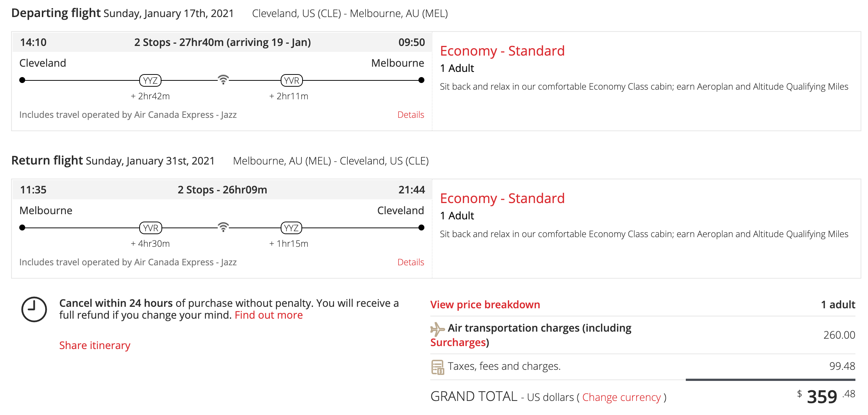868x415 pixels.
Task: Click the YYZ stop badge on return flight
Action: tap(291, 228)
